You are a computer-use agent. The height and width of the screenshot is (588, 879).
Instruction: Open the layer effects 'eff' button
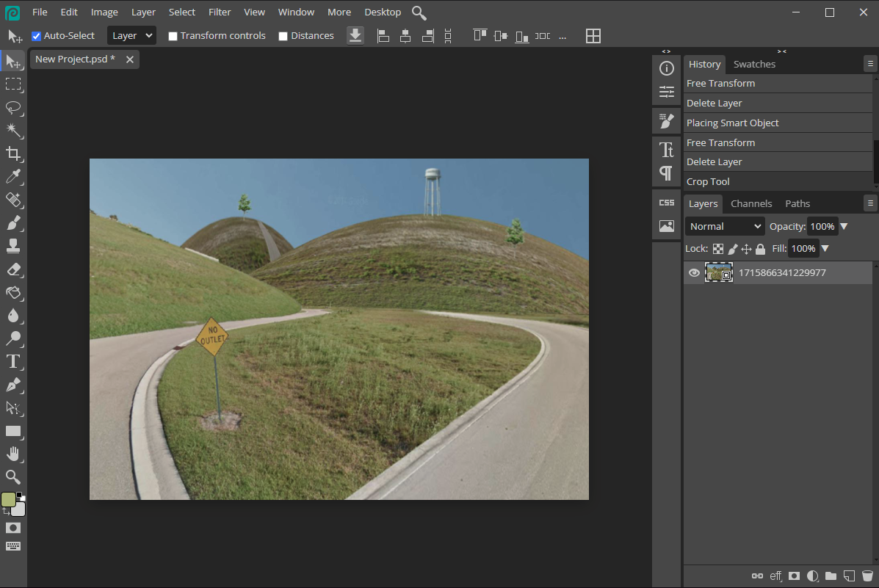pyautogui.click(x=776, y=576)
